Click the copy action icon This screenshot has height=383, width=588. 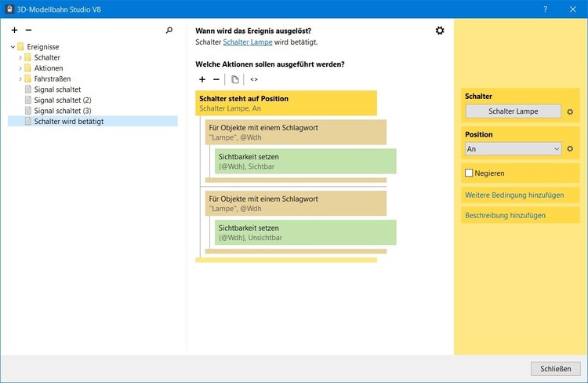tap(234, 79)
